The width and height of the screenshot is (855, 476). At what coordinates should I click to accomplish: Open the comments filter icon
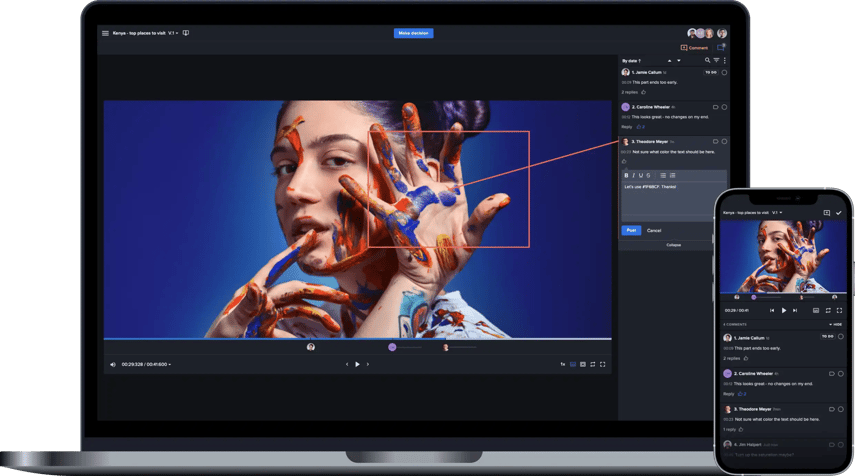pyautogui.click(x=716, y=60)
